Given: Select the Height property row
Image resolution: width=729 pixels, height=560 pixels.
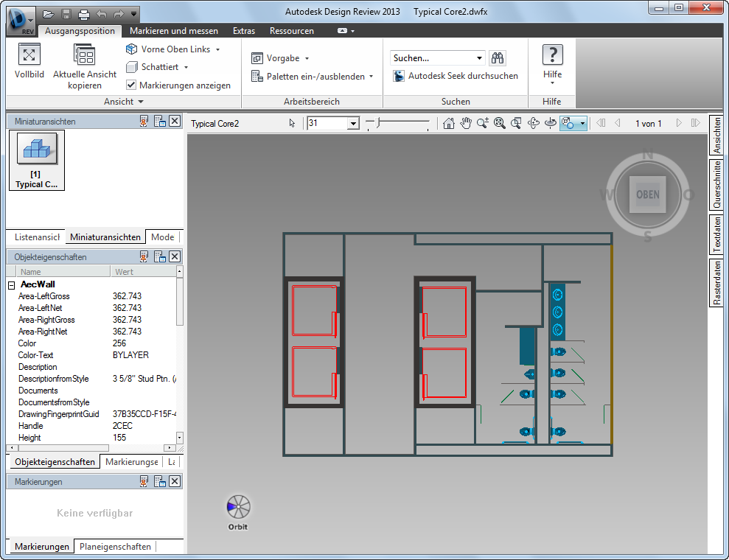Looking at the screenshot, I should tap(95, 438).
